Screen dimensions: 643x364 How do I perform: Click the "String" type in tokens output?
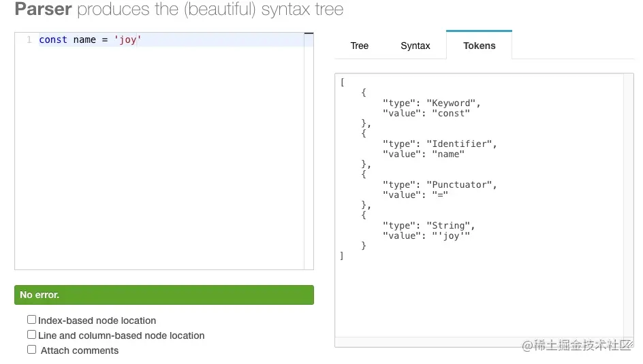coord(448,226)
